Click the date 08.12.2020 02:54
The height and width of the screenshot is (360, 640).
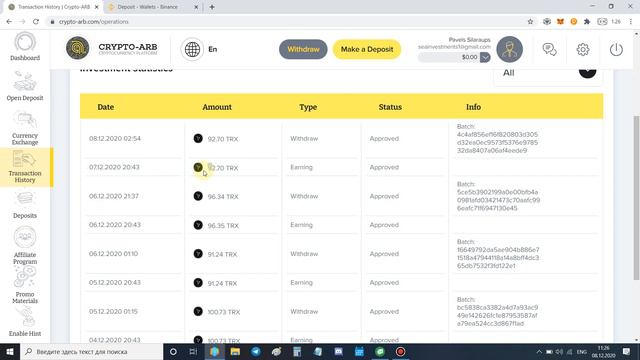[115, 139]
